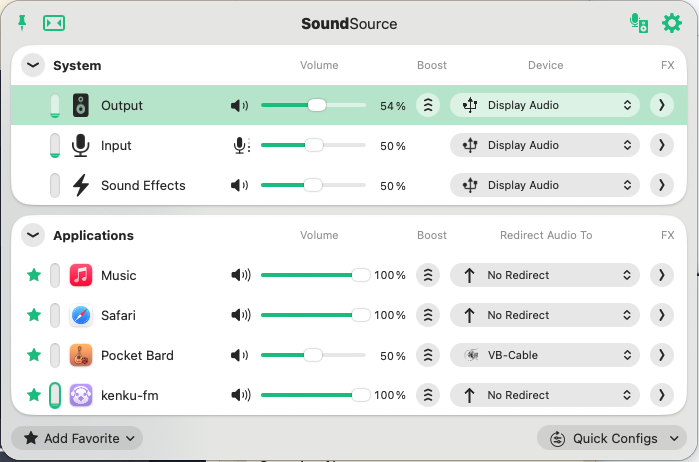This screenshot has height=462, width=699.
Task: Mute Safari volume icon
Action: pyautogui.click(x=241, y=315)
